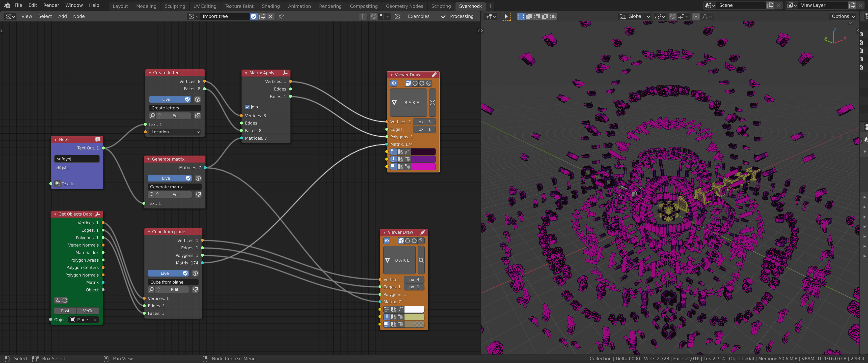This screenshot has width=868, height=363.
Task: Click the help icon on Cube from plane node
Action: pyautogui.click(x=195, y=274)
